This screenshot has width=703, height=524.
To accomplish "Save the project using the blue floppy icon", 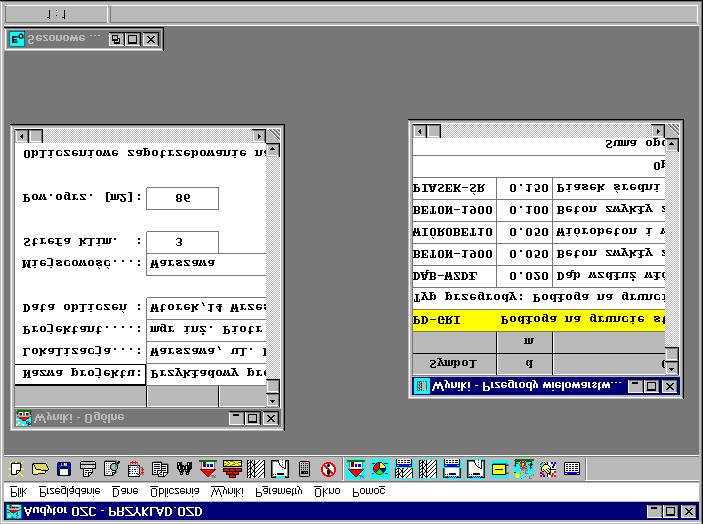I will (x=64, y=469).
